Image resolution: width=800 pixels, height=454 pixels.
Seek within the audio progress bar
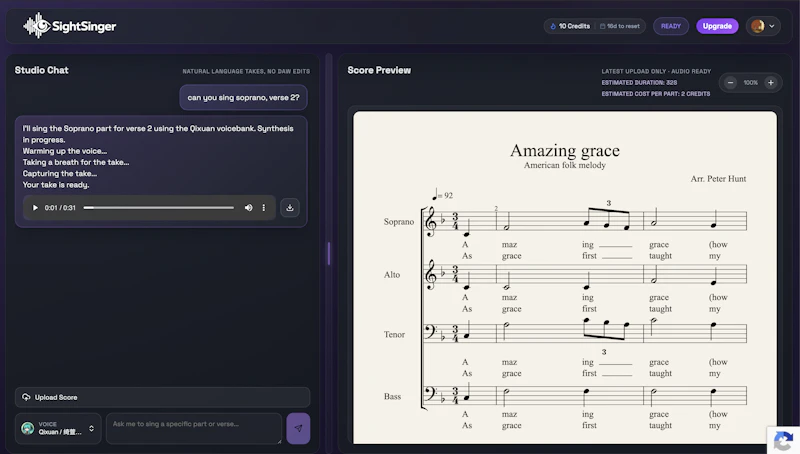coord(159,208)
